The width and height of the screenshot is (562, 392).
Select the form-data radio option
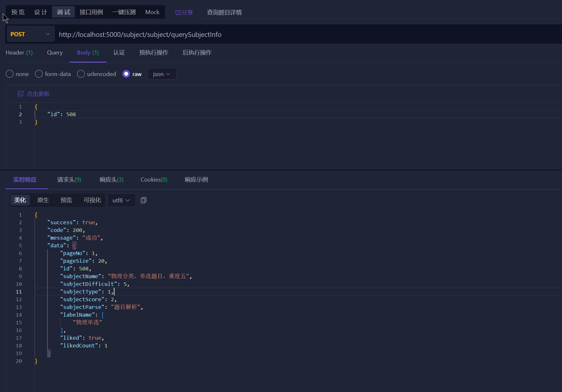pyautogui.click(x=39, y=74)
